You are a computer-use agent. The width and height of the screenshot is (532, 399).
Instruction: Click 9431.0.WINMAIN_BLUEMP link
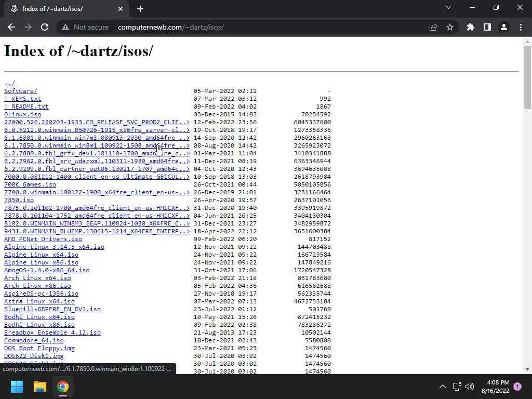[x=97, y=231]
